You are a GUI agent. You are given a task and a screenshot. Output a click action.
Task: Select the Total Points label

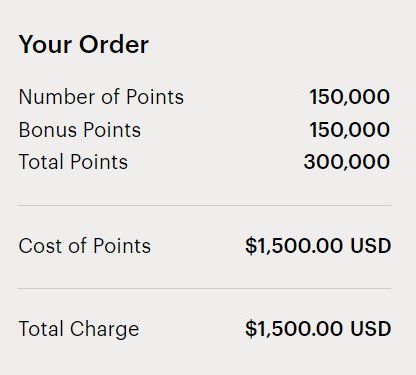click(73, 162)
